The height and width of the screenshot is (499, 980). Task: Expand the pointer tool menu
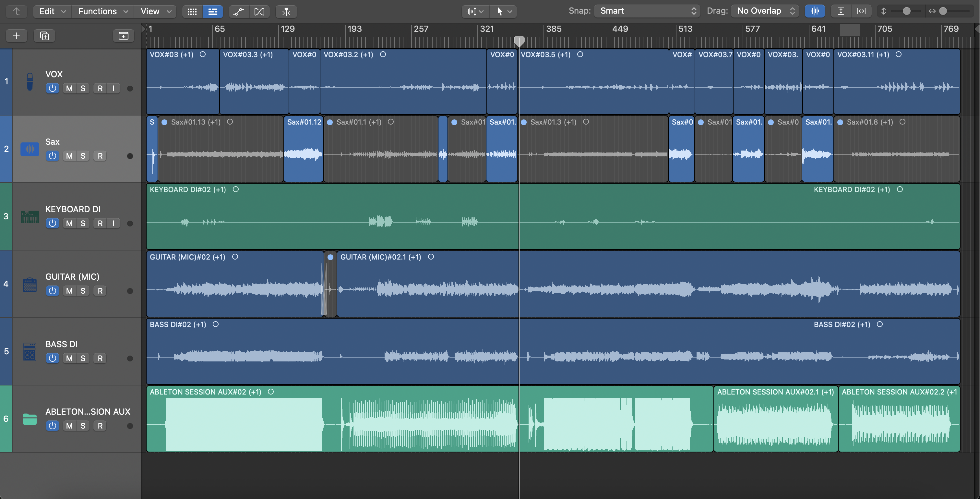(503, 11)
